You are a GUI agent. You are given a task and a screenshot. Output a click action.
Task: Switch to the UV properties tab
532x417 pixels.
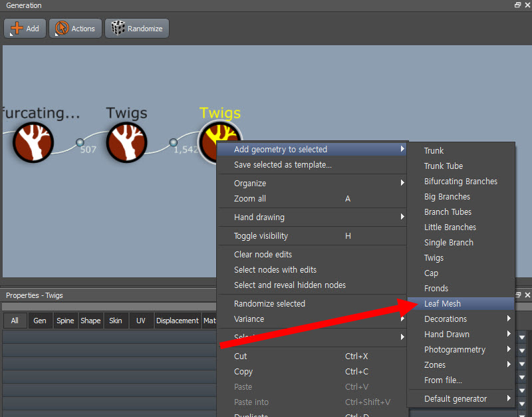pyautogui.click(x=141, y=321)
